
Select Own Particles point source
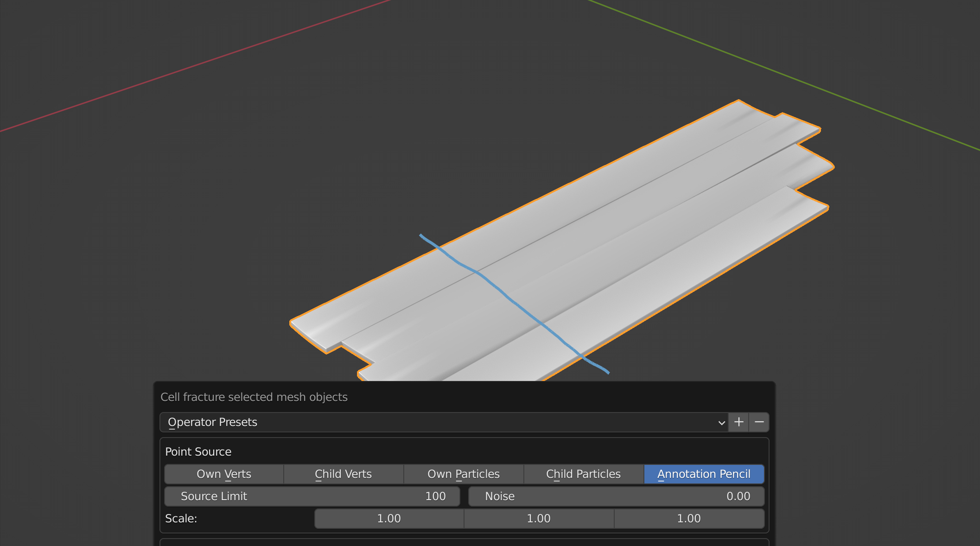(x=464, y=474)
